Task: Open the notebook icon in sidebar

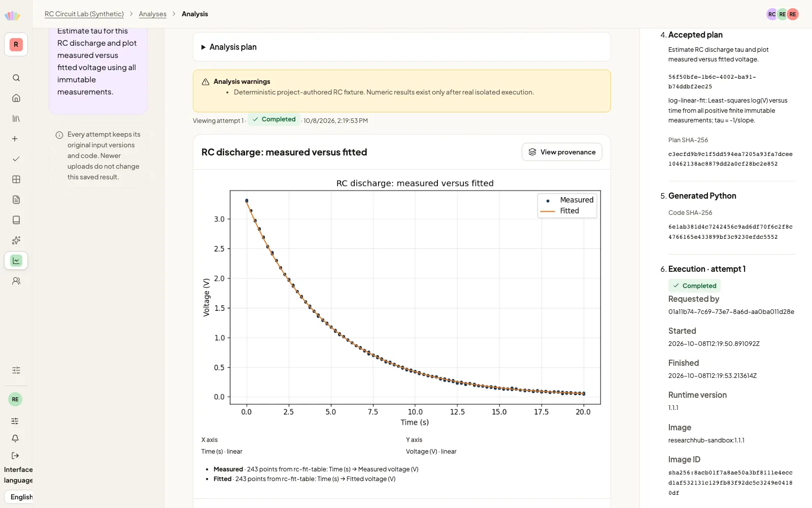Action: tap(16, 220)
